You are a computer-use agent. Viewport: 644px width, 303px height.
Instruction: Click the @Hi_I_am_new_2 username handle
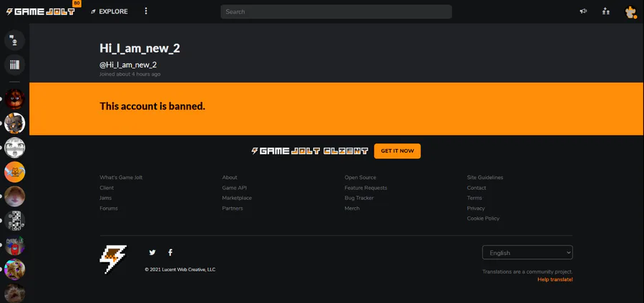128,65
